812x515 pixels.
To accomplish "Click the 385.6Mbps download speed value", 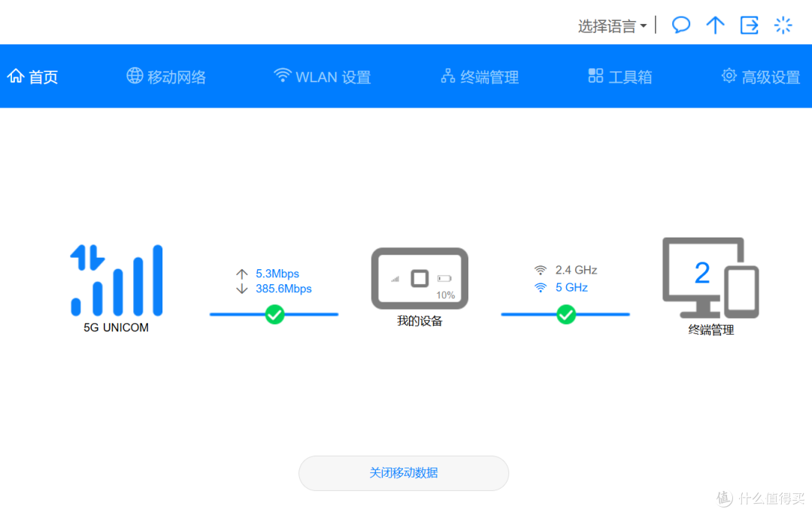I will click(283, 288).
